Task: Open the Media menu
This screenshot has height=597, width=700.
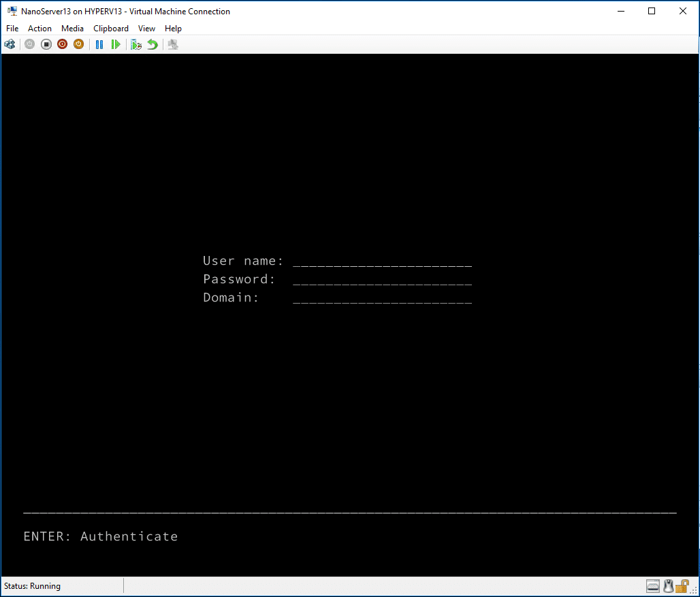Action: (x=72, y=29)
